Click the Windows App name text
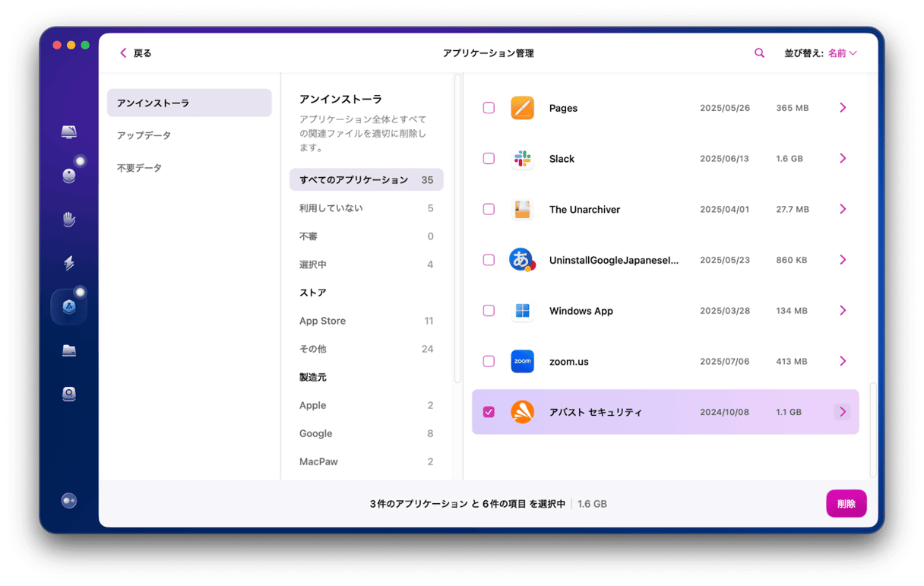 [581, 311]
